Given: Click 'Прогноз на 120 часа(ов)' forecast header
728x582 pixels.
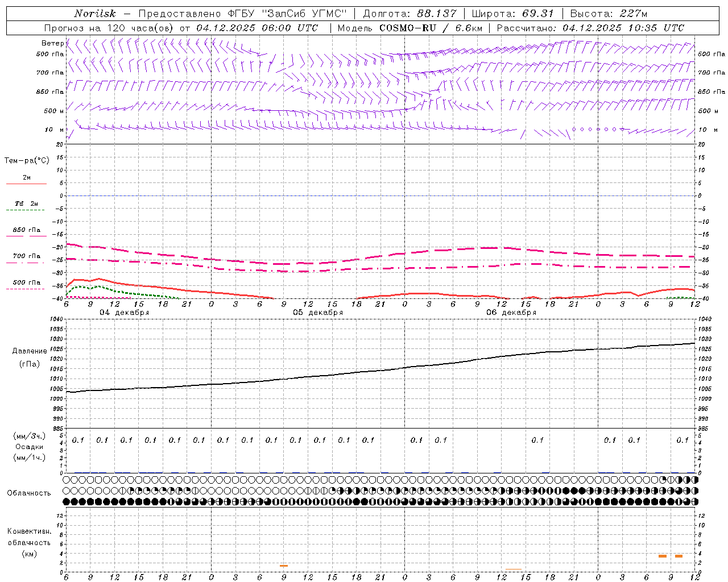Looking at the screenshot, I should (109, 28).
